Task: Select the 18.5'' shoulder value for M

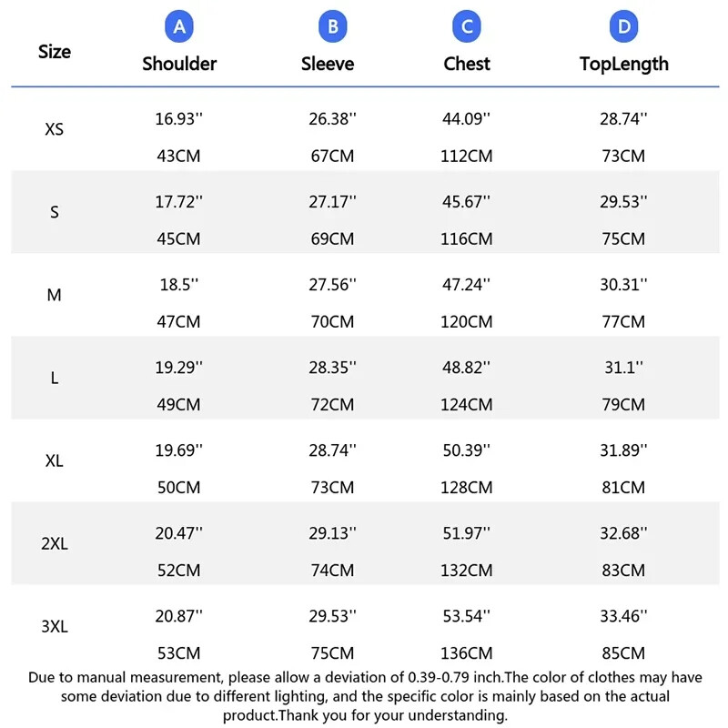Action: click(x=178, y=284)
